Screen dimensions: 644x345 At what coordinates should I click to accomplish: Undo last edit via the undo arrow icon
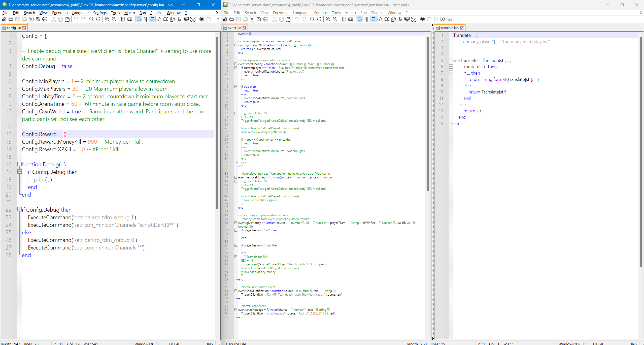(76, 19)
